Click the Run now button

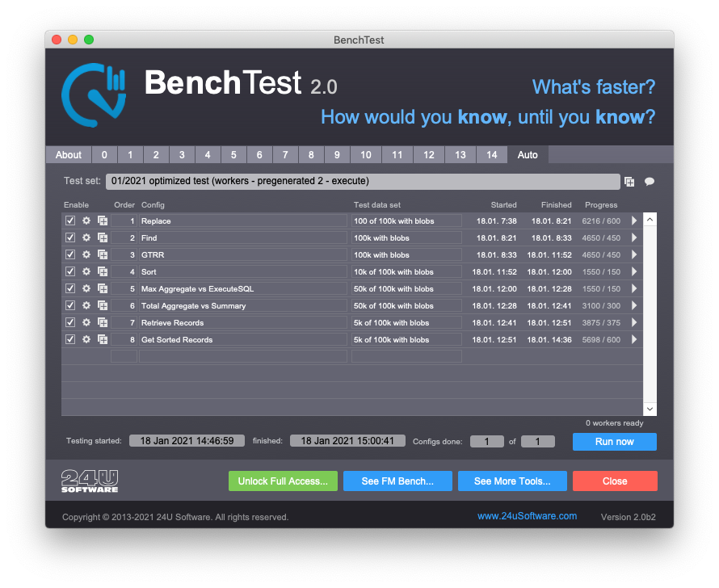pos(615,442)
